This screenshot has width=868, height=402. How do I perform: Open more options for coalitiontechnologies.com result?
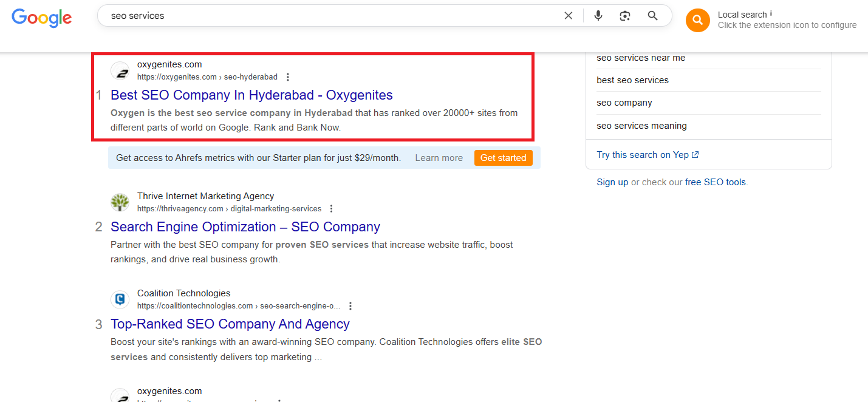[350, 306]
